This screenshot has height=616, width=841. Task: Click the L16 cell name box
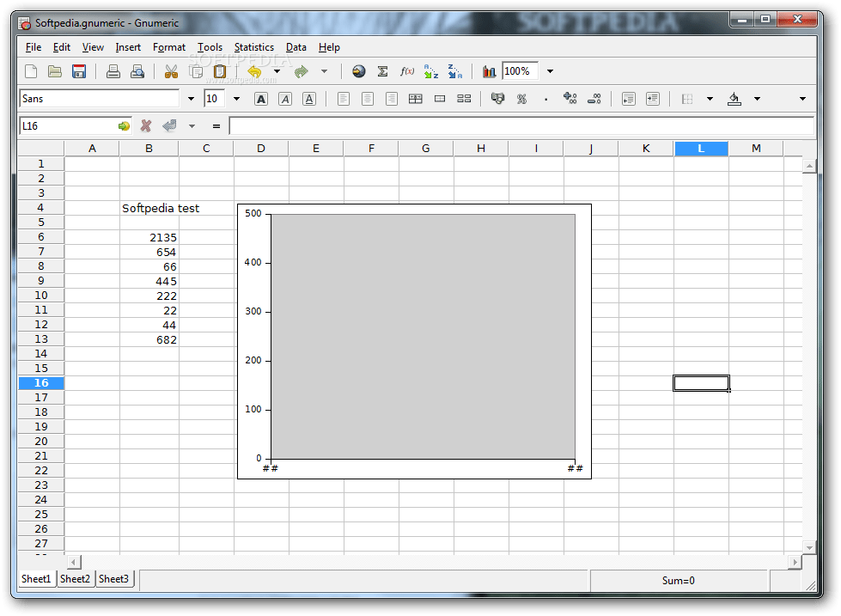click(x=68, y=126)
